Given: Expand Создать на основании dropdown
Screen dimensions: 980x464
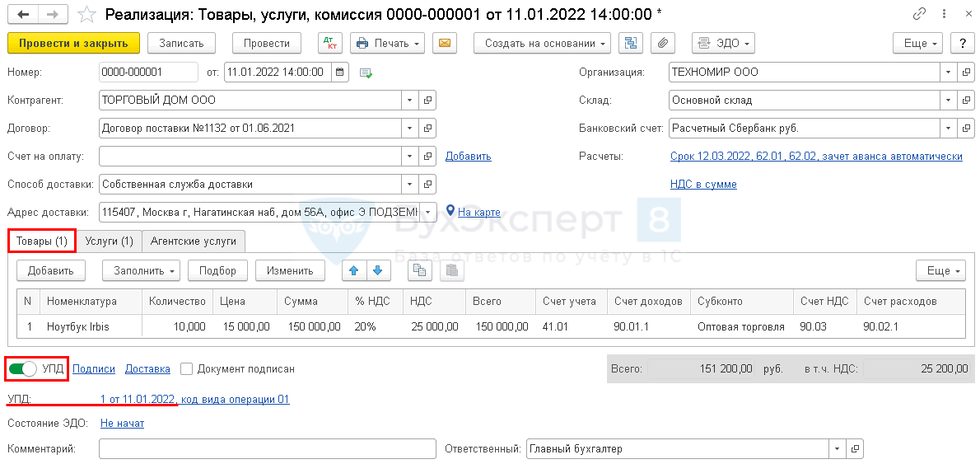Looking at the screenshot, I should [542, 44].
